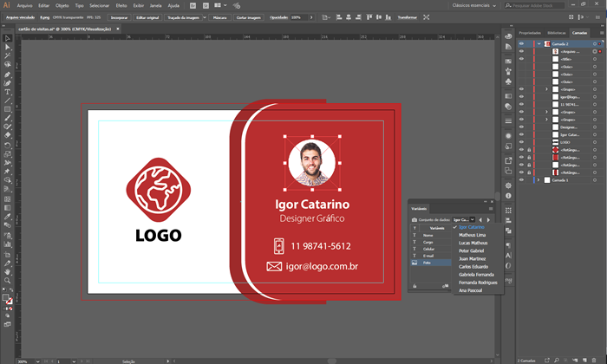
Task: Click the Fill and Stroke color swatch
Action: coord(6,298)
